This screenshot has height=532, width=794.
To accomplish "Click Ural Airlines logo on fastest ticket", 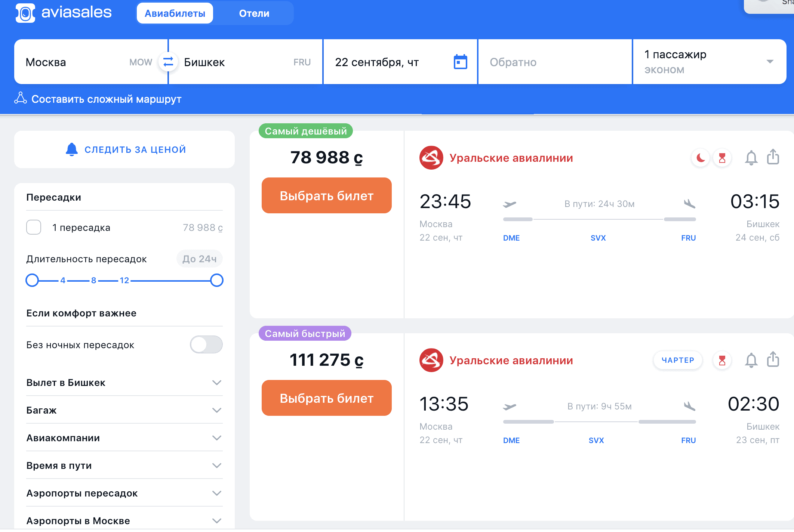I will pos(431,360).
